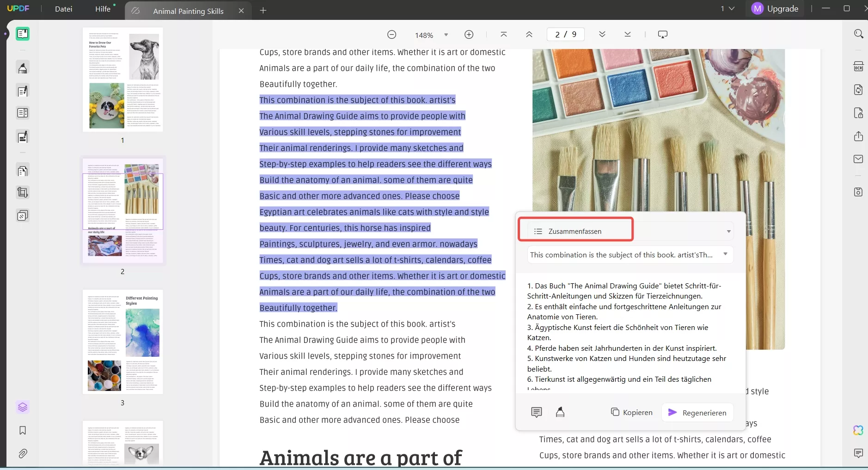Open the comments panel icon at bottom right

pyautogui.click(x=858, y=453)
